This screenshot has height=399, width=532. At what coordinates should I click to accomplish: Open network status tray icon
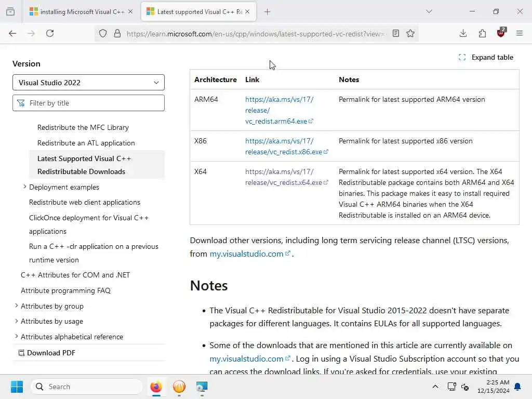[451, 387]
